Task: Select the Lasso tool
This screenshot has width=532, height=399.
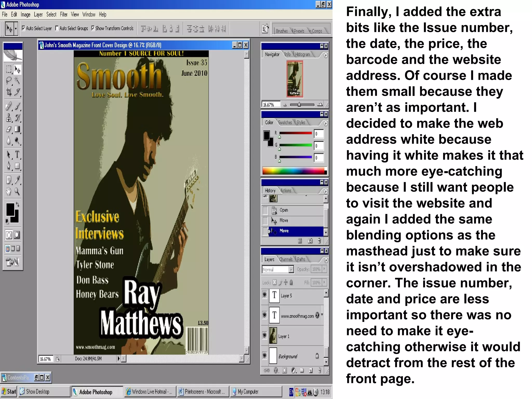Action: (9, 81)
